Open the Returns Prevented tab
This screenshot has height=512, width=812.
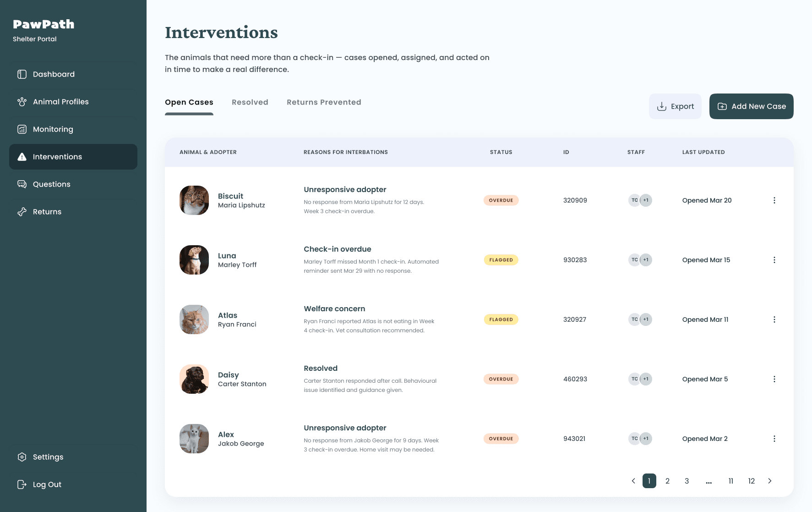324,102
